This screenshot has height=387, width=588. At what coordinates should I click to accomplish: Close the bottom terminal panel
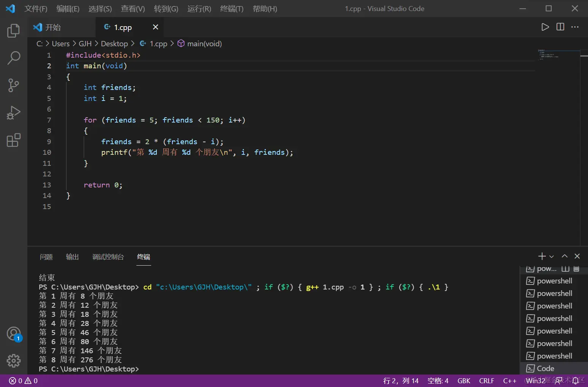coord(577,256)
